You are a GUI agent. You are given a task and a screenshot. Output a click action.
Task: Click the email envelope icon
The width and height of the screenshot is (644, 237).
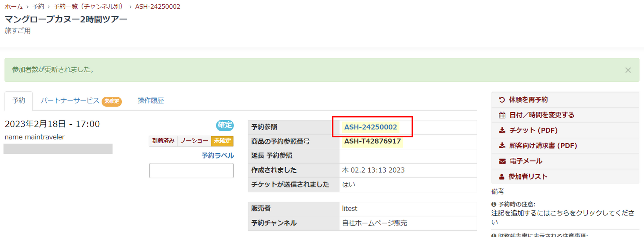coord(502,161)
